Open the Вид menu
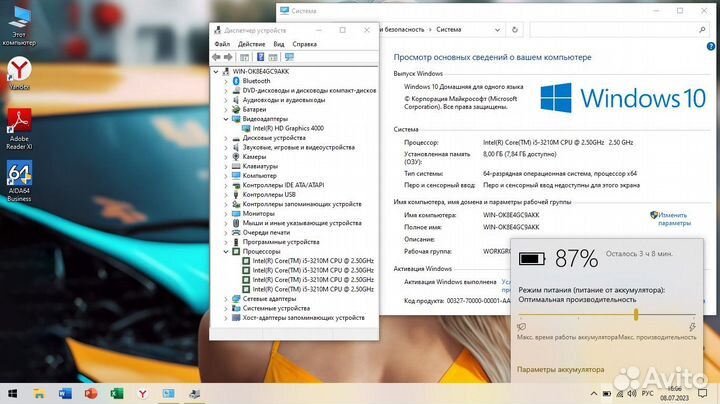 279,44
